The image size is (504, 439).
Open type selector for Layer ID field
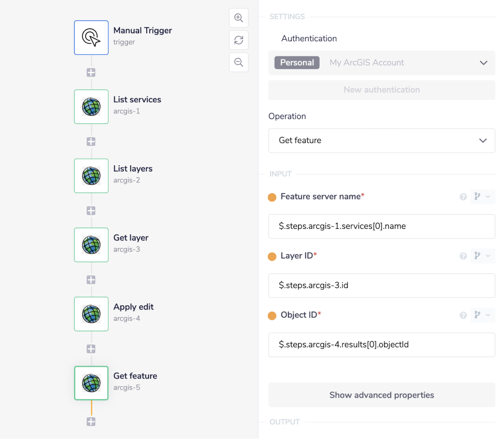pos(482,256)
